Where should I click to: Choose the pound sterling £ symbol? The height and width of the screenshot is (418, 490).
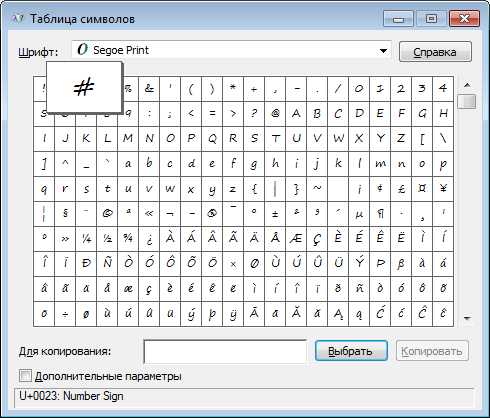tap(401, 189)
